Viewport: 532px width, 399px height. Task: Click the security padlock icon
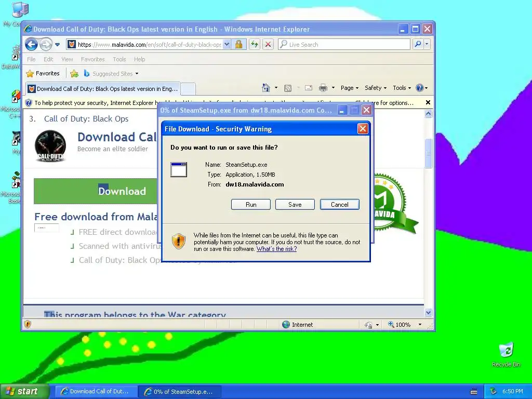238,45
